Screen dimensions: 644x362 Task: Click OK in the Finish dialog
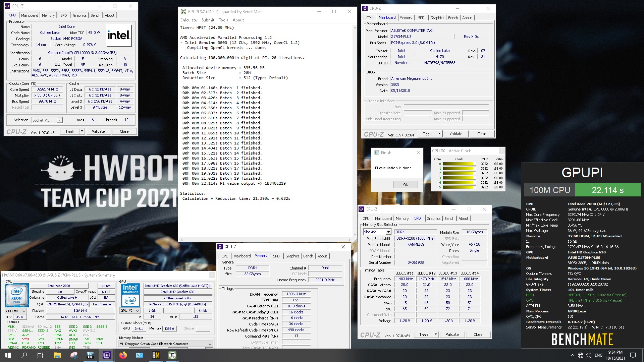(406, 185)
